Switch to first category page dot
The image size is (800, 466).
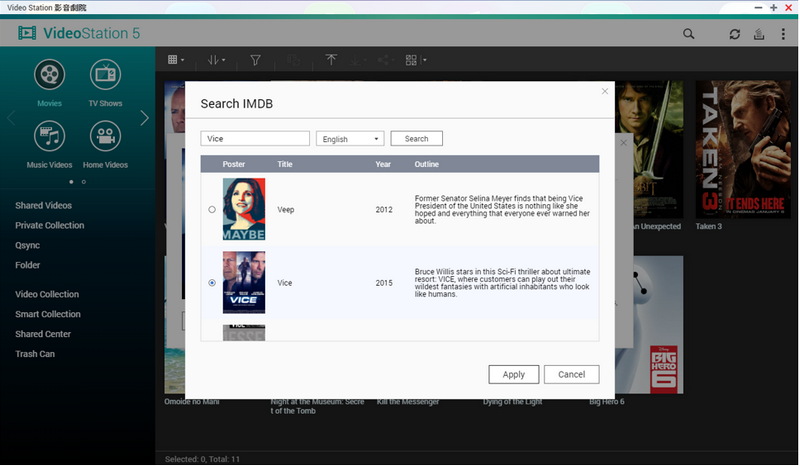click(71, 182)
